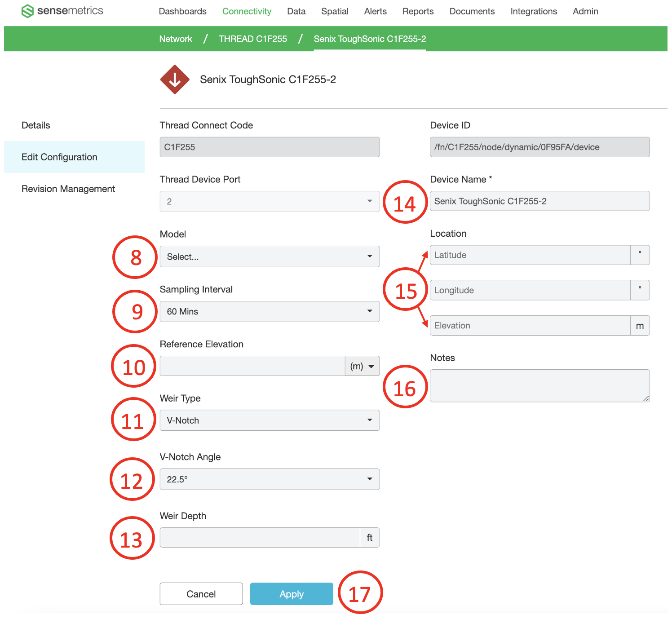Go to the Data section

(x=296, y=11)
